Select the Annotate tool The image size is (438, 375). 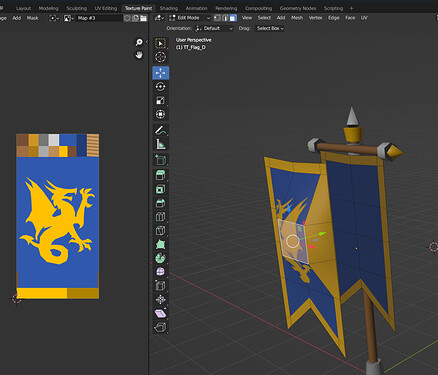pyautogui.click(x=160, y=130)
